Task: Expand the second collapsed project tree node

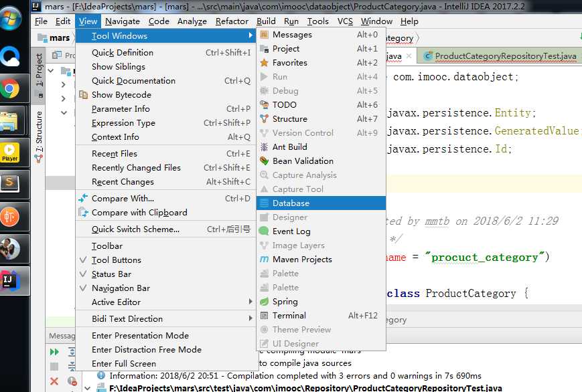Action: click(64, 98)
